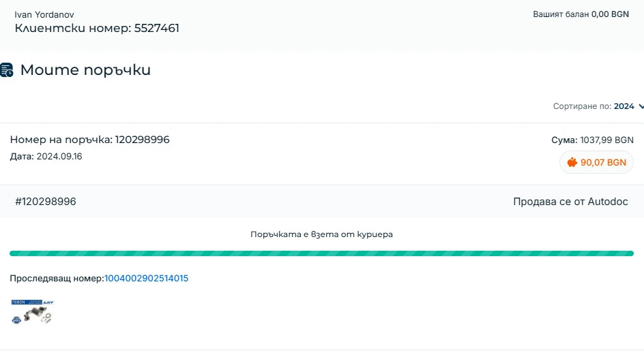
Task: Click the My Orders clipboard icon
Action: click(x=7, y=70)
